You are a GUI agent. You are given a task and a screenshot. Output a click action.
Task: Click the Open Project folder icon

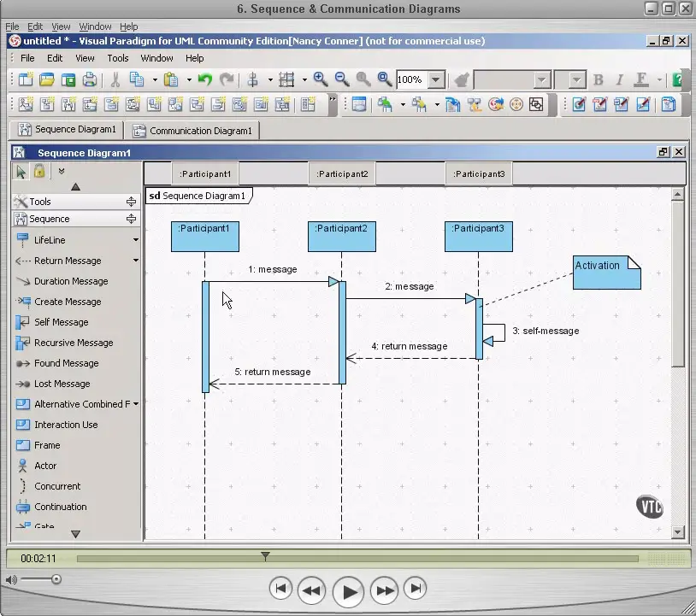click(x=47, y=79)
